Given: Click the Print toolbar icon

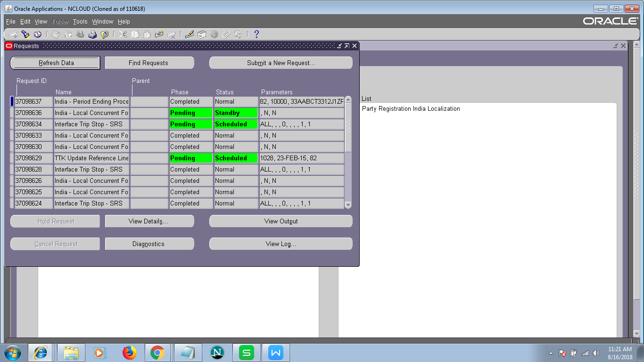Looking at the screenshot, I should [92, 34].
